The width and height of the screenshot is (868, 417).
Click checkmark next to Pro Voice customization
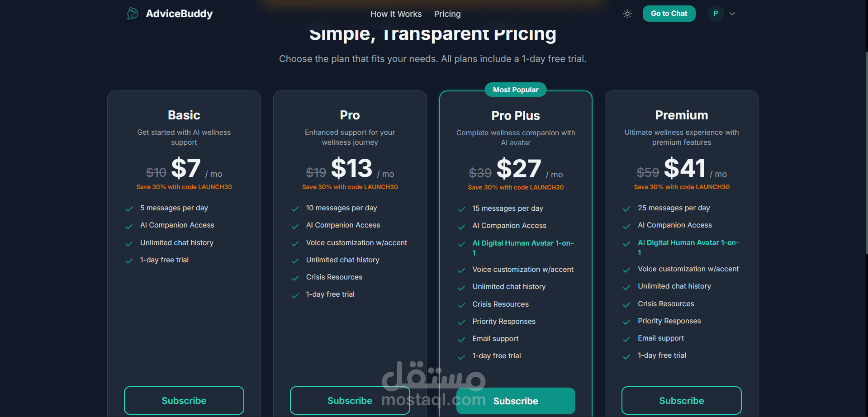[x=295, y=243]
